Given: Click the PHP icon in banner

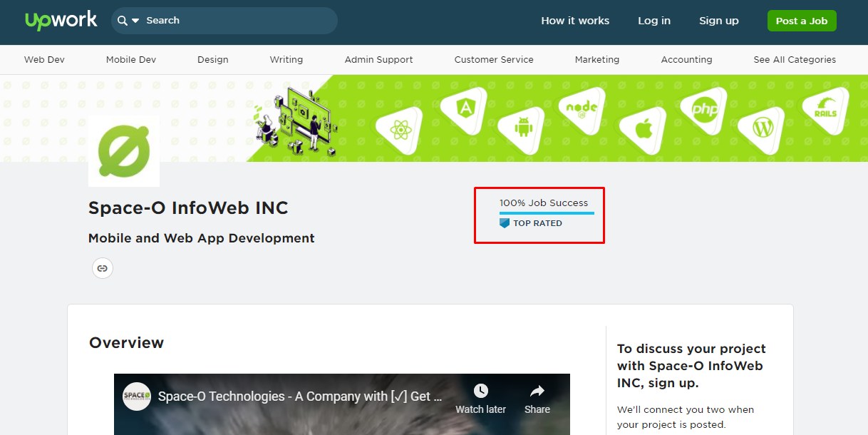Looking at the screenshot, I should tap(704, 110).
